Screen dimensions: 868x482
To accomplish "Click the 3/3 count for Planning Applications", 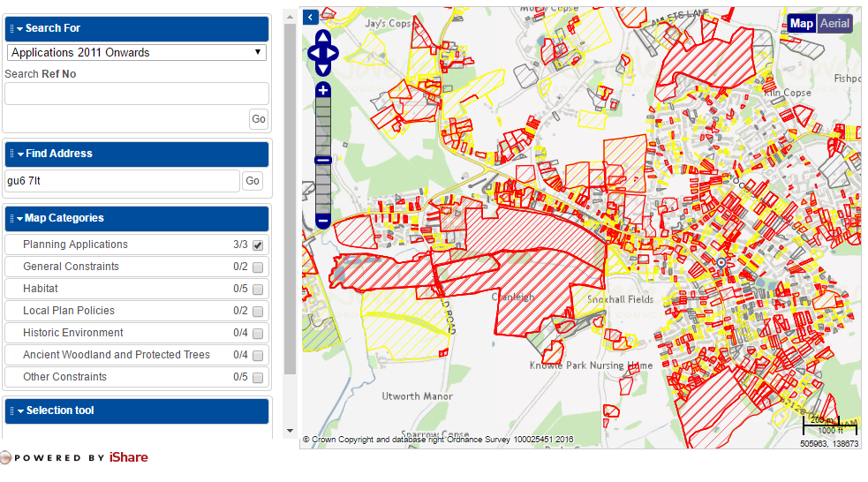I will point(240,245).
